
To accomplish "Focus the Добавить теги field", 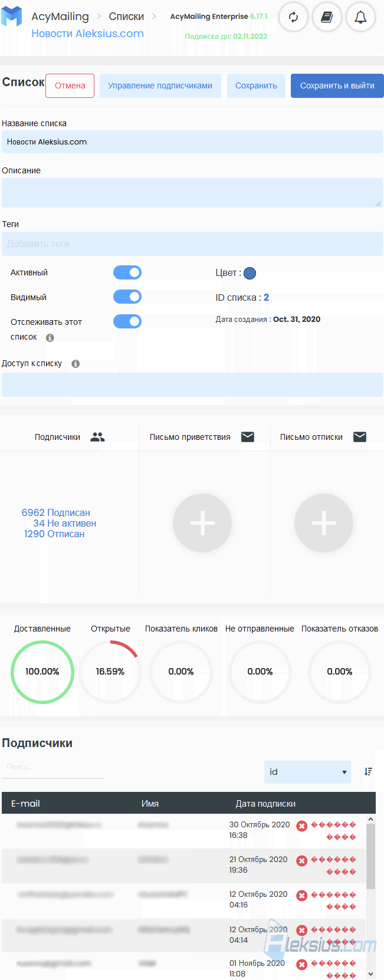I will 192,244.
